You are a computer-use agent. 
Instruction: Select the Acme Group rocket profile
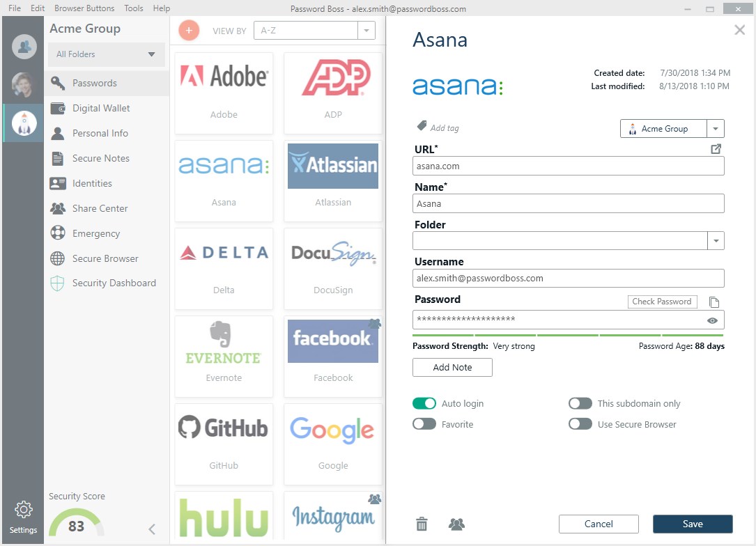pos(24,123)
